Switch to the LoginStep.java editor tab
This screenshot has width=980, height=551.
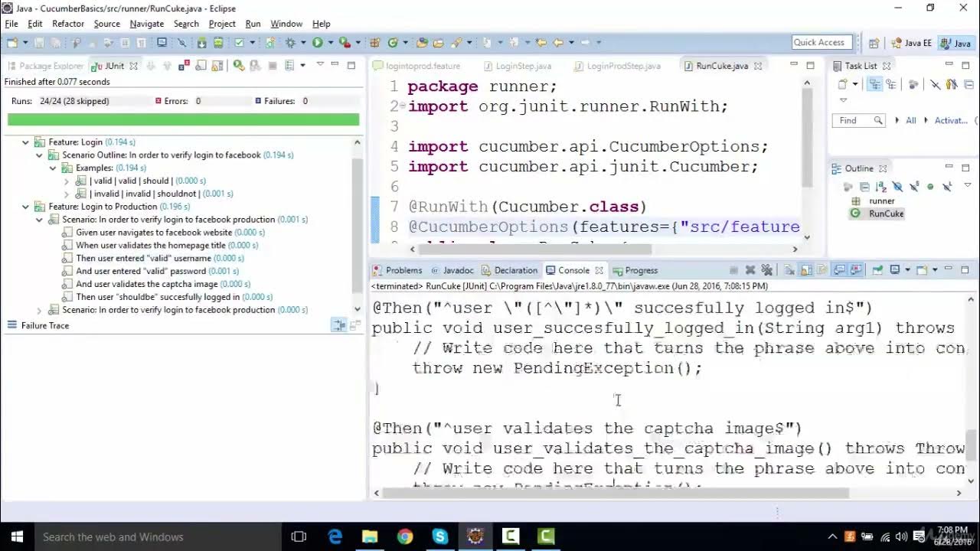518,66
